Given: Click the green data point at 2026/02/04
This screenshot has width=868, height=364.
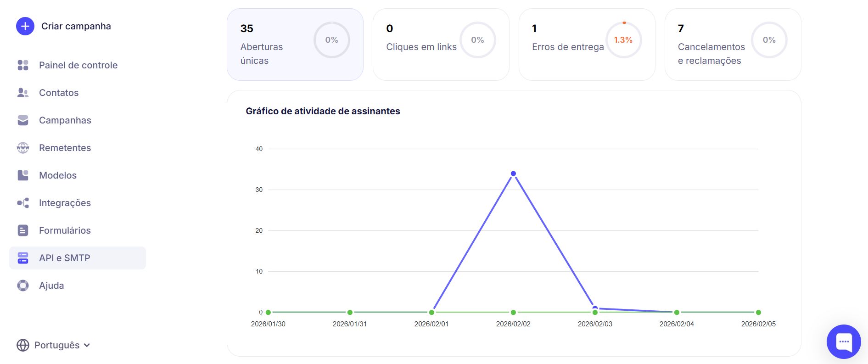Looking at the screenshot, I should [x=677, y=312].
